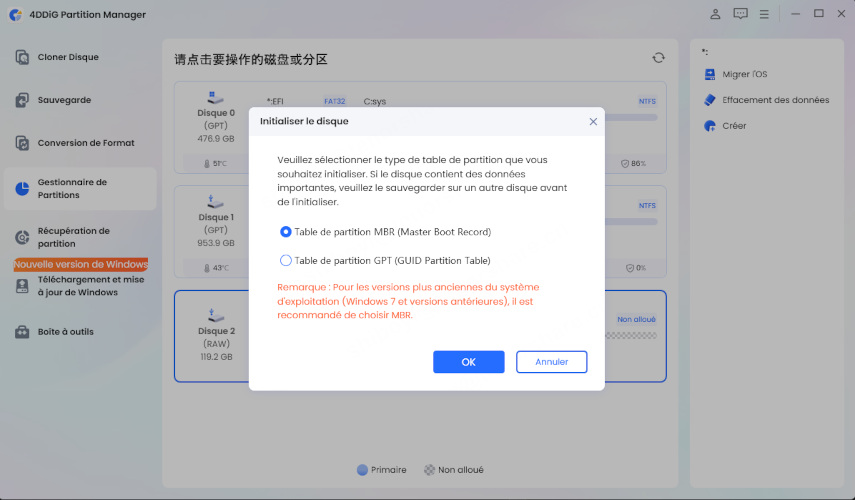
Task: Click the red Remarque note text
Action: [408, 301]
